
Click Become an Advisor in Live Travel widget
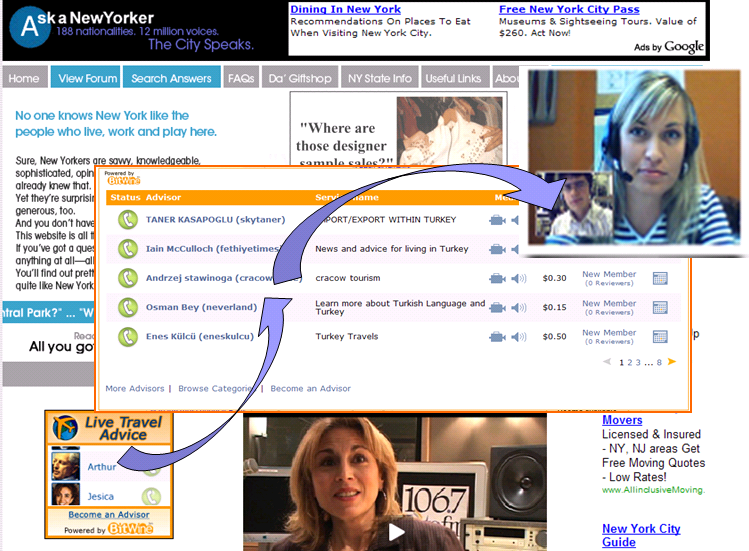(109, 515)
